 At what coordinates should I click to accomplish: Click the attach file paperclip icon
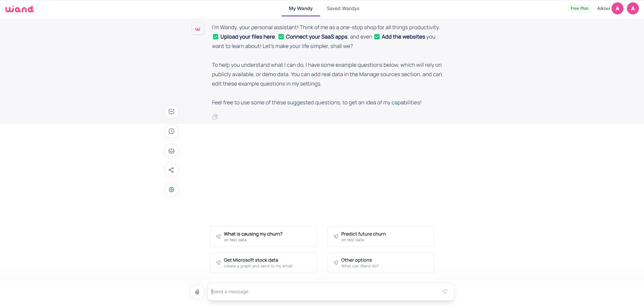[x=197, y=292]
